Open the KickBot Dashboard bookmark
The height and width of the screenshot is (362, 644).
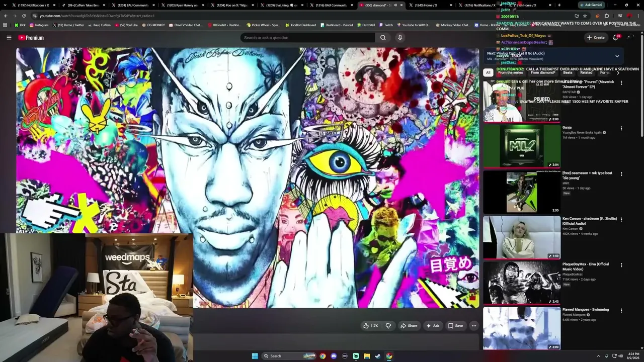(x=301, y=25)
